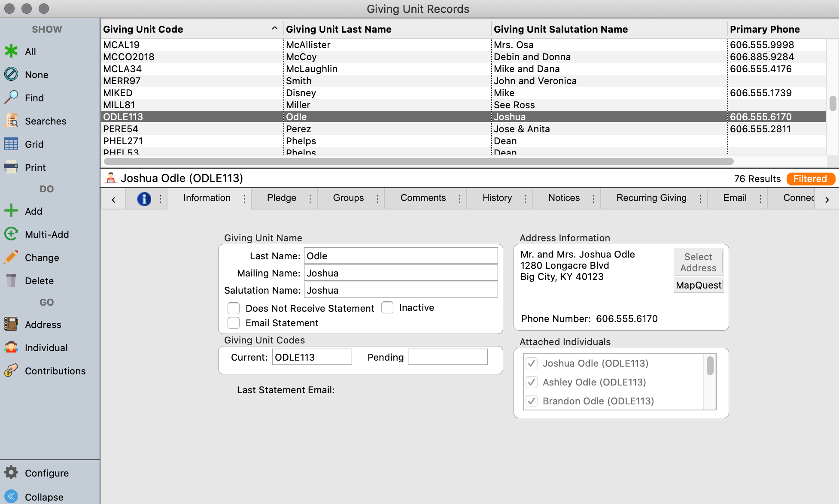This screenshot has width=839, height=504.
Task: Click the Searches icon in sidebar
Action: [11, 121]
